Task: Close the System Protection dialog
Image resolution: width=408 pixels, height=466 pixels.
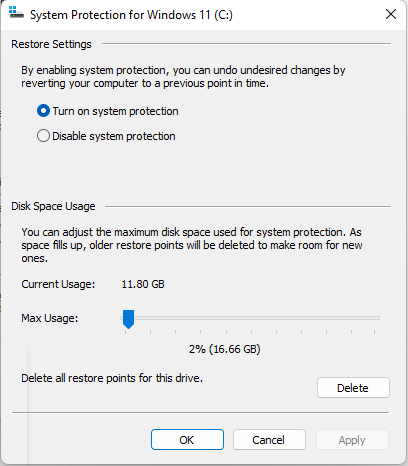Action: click(391, 14)
